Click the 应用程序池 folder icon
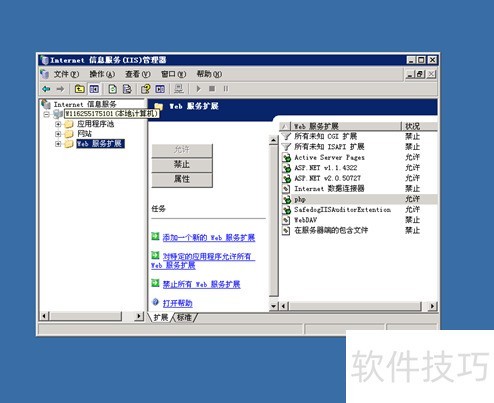Image resolution: width=494 pixels, height=403 pixels. [69, 124]
